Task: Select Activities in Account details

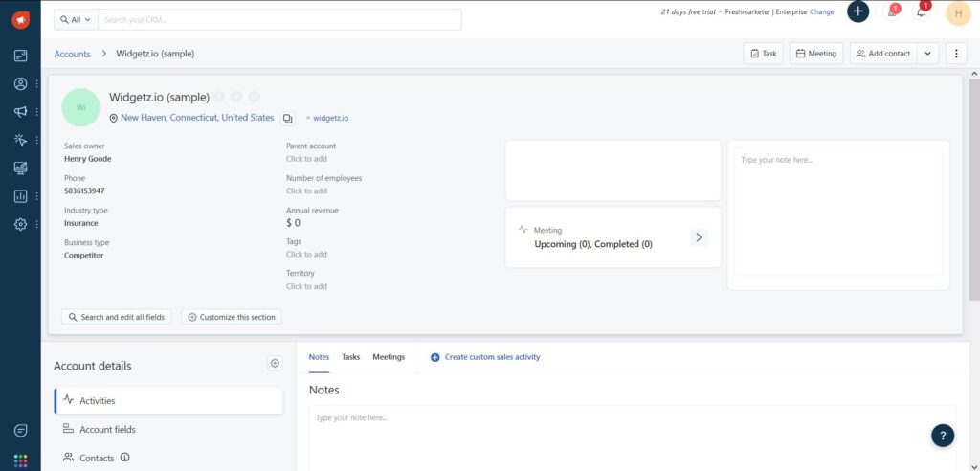Action: click(x=168, y=401)
